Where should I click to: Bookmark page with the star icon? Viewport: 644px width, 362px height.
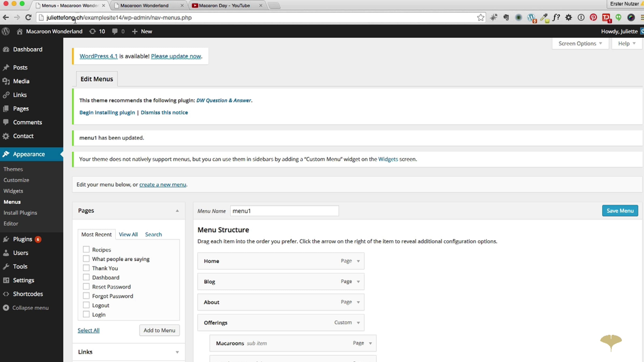click(480, 18)
